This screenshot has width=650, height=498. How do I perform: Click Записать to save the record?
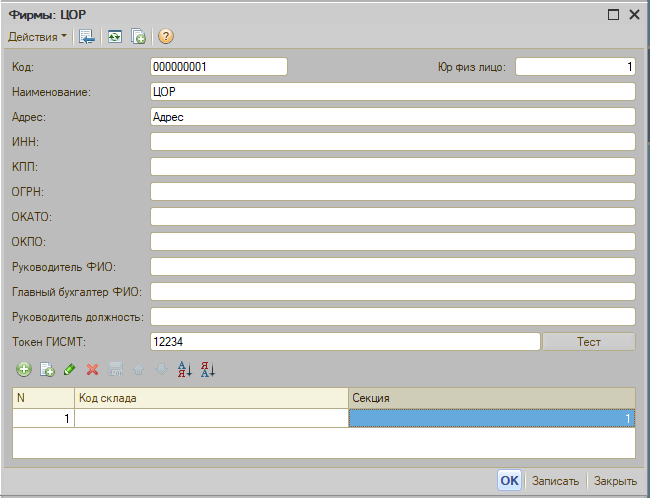[x=555, y=481]
